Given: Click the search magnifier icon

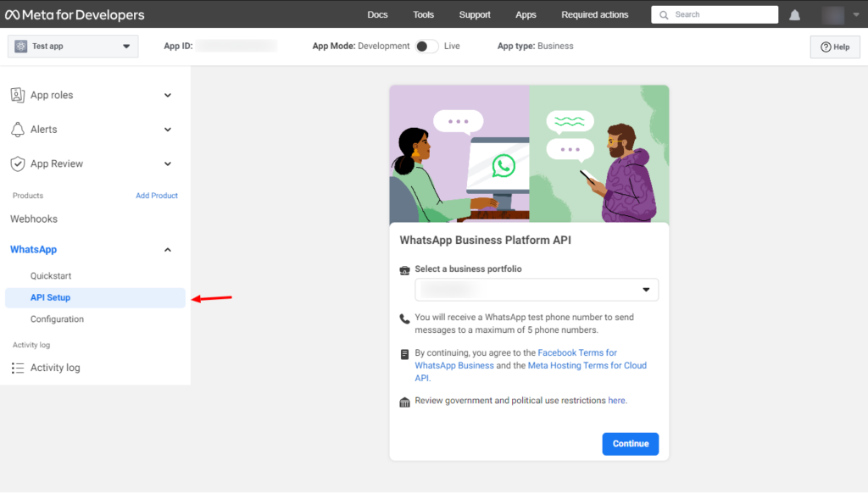Looking at the screenshot, I should tap(664, 14).
